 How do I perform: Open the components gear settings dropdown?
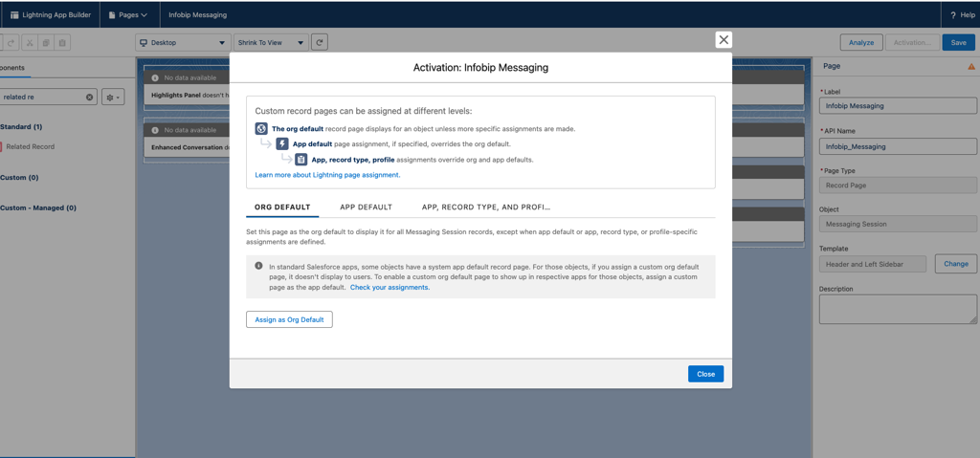tap(113, 97)
